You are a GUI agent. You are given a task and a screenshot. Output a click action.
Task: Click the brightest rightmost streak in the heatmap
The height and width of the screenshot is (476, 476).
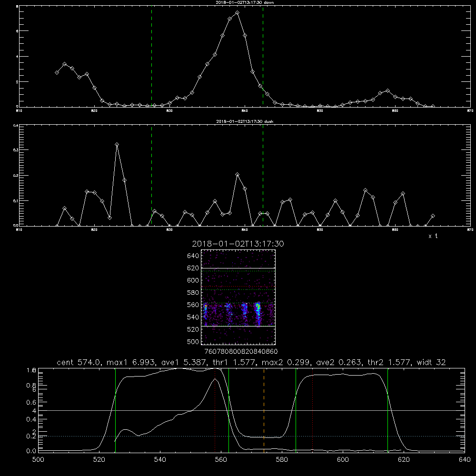point(258,313)
